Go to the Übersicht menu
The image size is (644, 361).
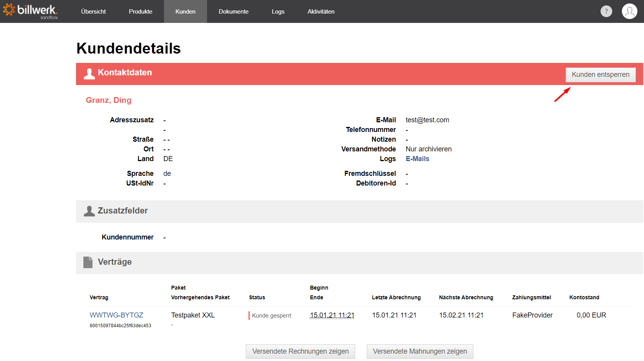93,12
